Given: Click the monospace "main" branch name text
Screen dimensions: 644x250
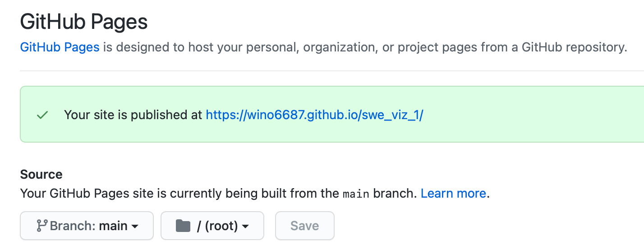Looking at the screenshot, I should (356, 194).
